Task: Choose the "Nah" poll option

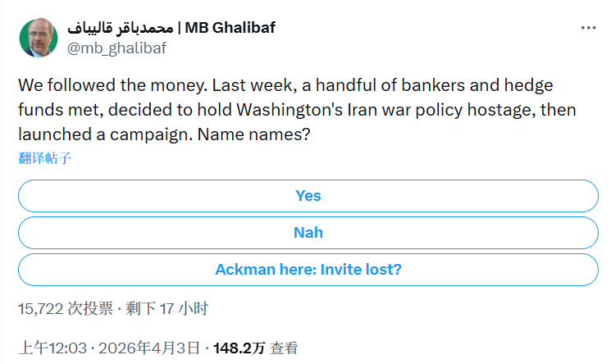Action: [308, 233]
